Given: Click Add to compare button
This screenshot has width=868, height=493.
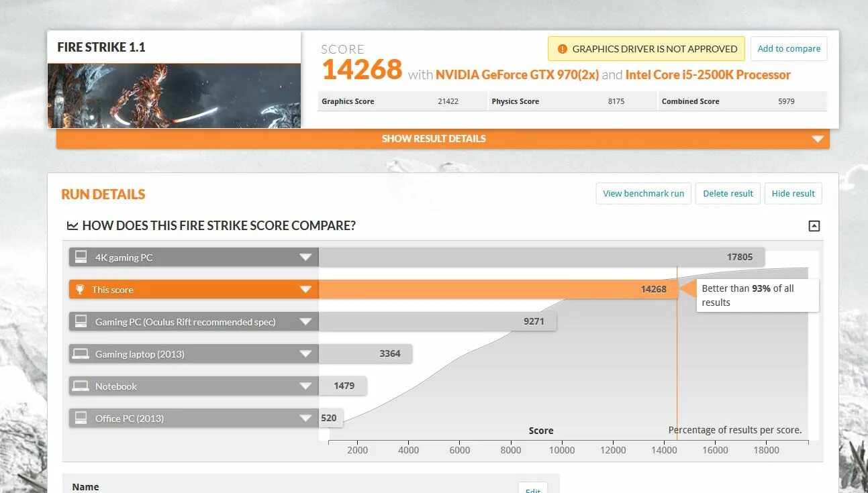Looking at the screenshot, I should tap(789, 49).
